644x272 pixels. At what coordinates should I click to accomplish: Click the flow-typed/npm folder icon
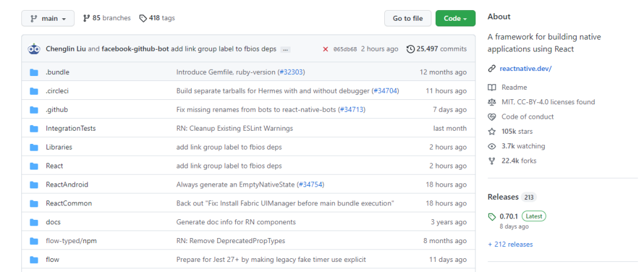[x=34, y=241]
